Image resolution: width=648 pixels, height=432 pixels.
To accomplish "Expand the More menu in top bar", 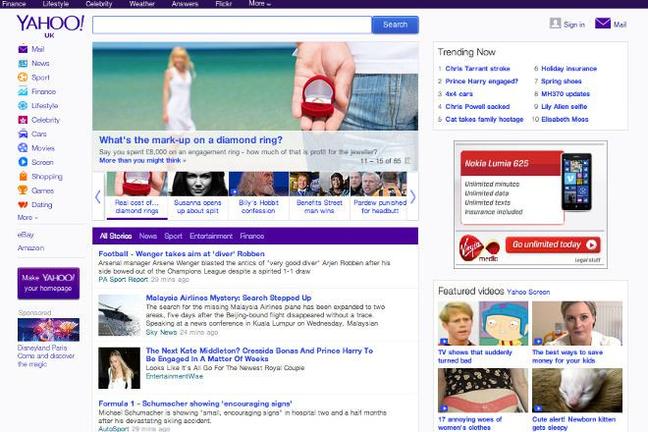I will tap(260, 4).
